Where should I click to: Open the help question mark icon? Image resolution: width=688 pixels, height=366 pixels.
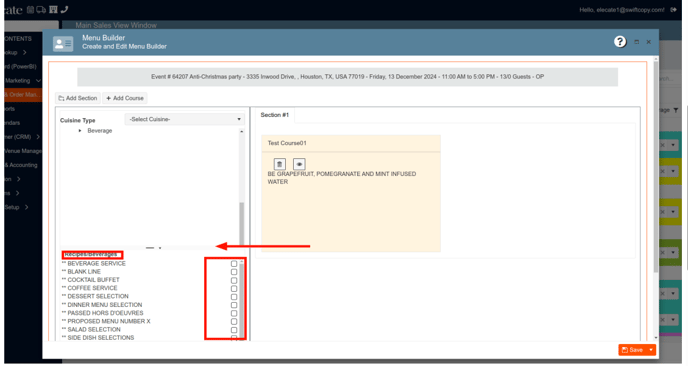(x=620, y=42)
